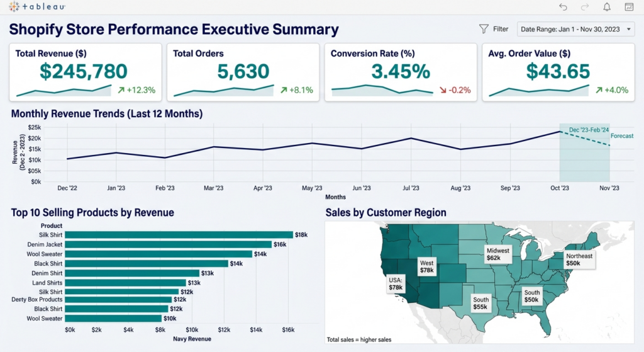Screen dimensions: 644x352
Task: Expand the date range dropdown arrow
Action: coord(628,29)
